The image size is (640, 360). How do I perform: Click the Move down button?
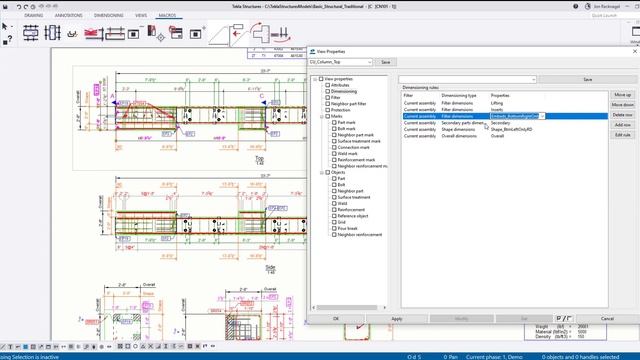(x=622, y=105)
